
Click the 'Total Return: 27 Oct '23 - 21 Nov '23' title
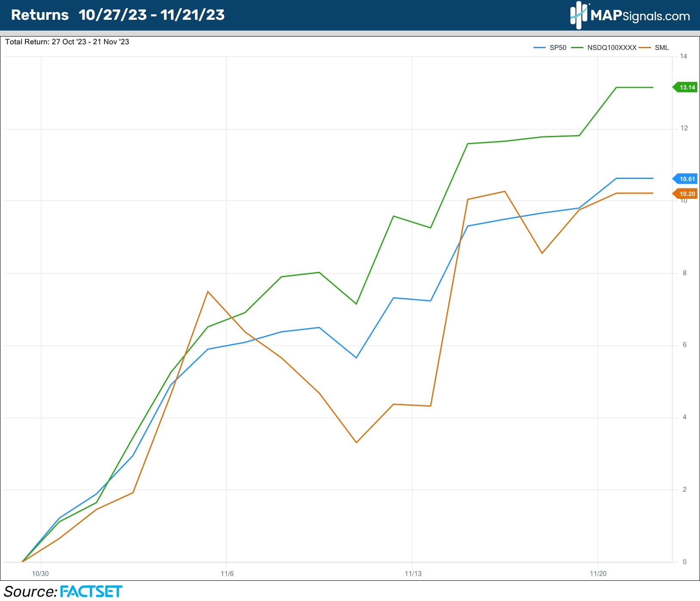click(67, 42)
